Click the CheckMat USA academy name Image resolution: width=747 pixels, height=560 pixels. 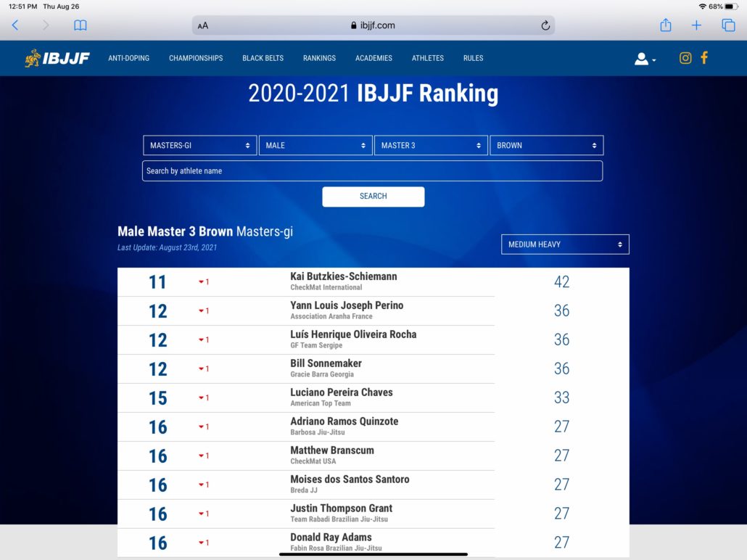pos(313,461)
